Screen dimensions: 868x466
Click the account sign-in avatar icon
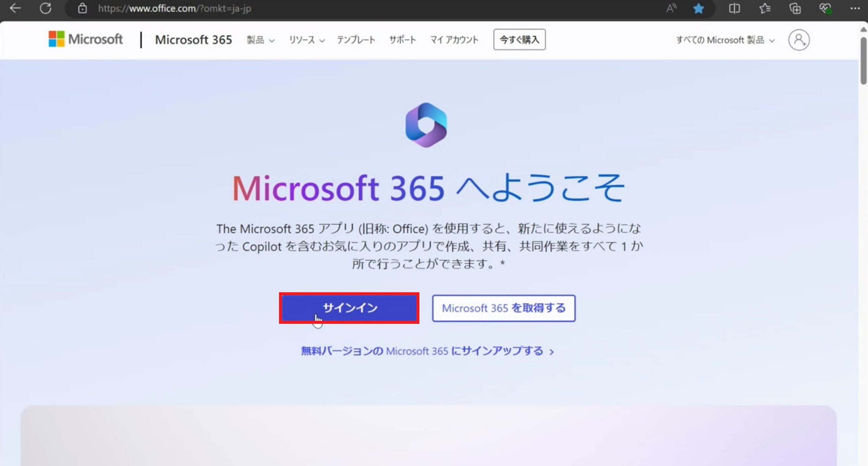click(799, 40)
